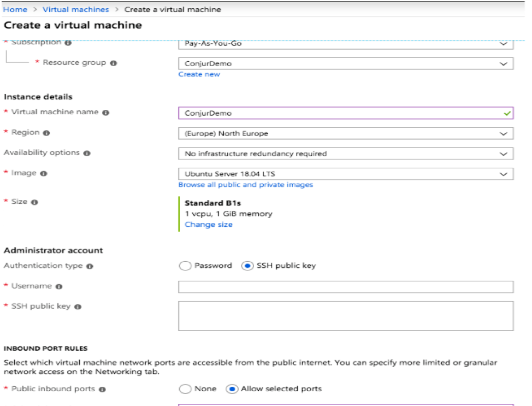Screen dimensions: 532x406
Task: Open the Region dropdown North Europe
Action: [346, 133]
